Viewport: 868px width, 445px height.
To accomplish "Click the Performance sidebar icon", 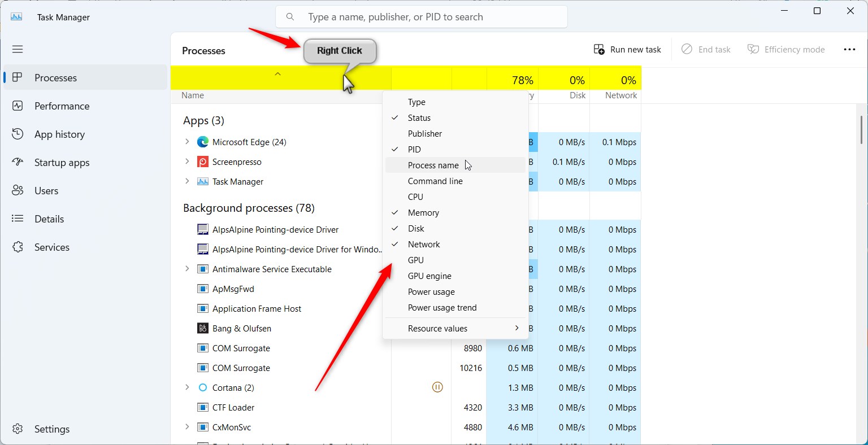I will [18, 106].
